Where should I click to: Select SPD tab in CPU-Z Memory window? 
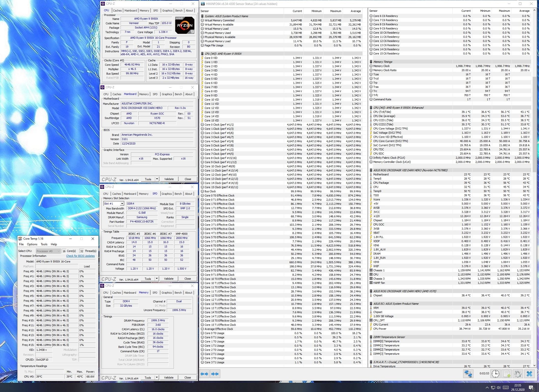(x=155, y=293)
